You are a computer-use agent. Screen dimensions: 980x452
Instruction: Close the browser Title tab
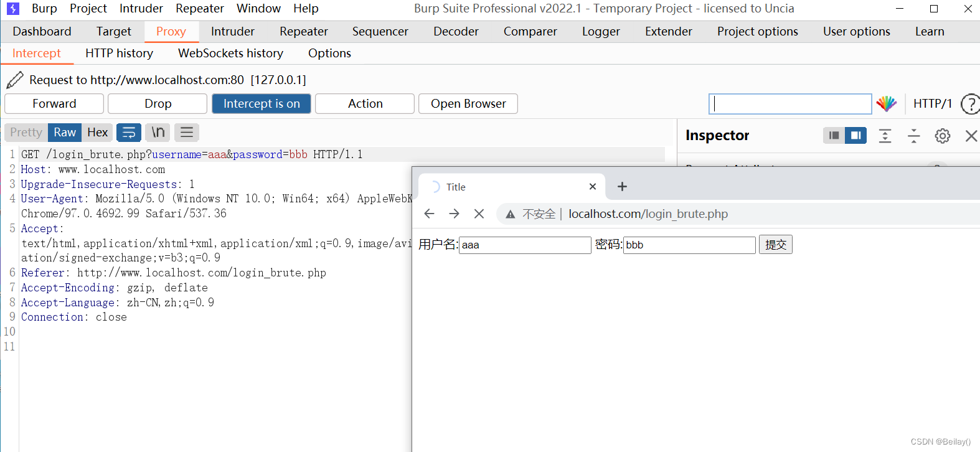[x=593, y=187]
